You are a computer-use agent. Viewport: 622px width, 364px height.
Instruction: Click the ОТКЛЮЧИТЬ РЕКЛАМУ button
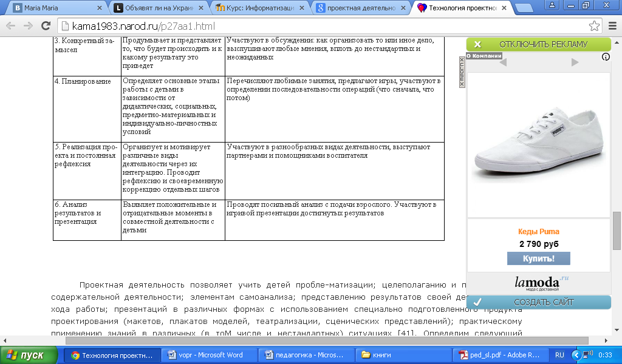tap(538, 44)
